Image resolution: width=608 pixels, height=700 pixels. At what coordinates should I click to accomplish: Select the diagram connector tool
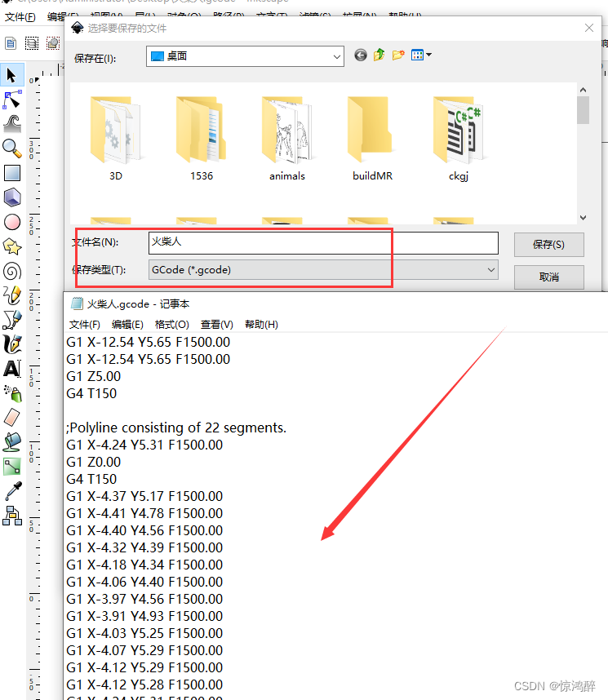[x=12, y=516]
